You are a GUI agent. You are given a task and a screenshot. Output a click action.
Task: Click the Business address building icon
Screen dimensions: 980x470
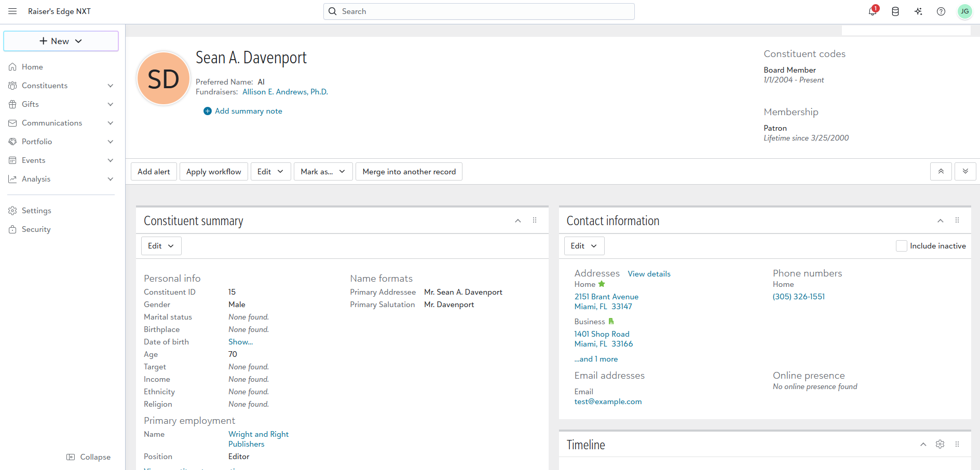tap(611, 321)
